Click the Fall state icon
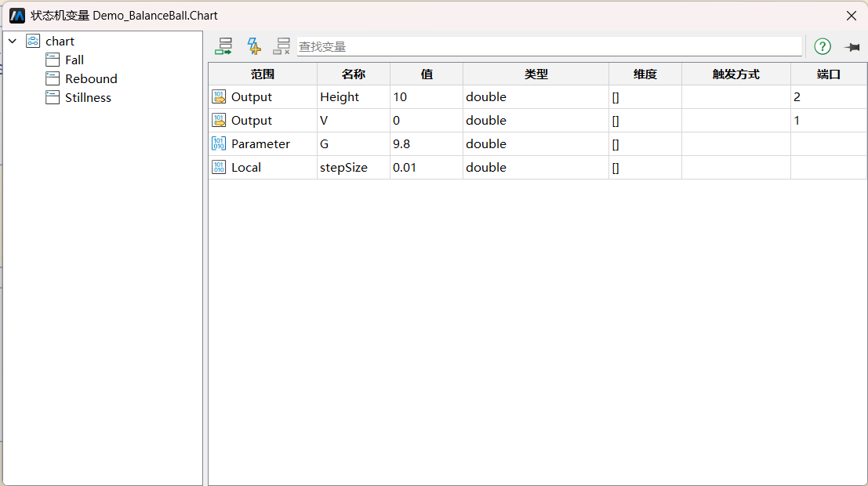Screen dimensions: 868x486 53,60
